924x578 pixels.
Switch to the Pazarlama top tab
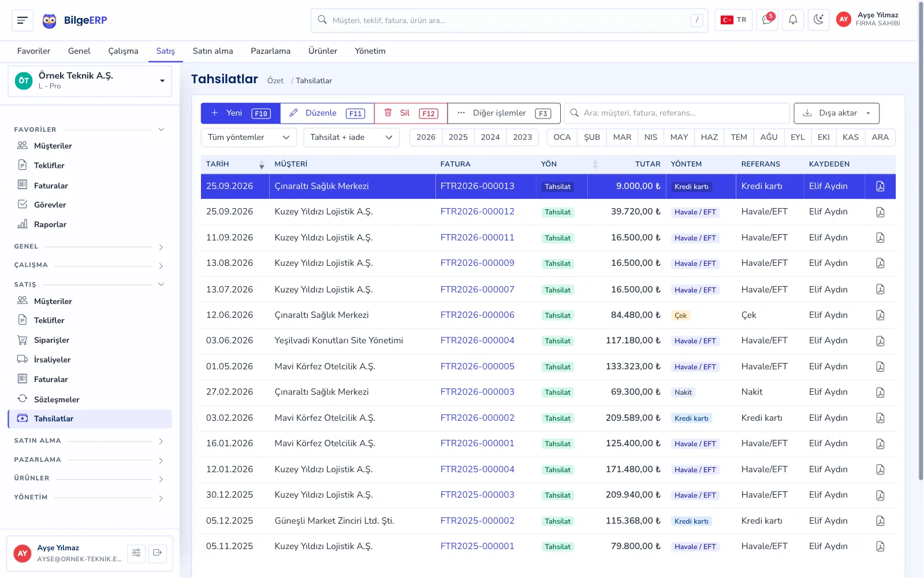[270, 51]
